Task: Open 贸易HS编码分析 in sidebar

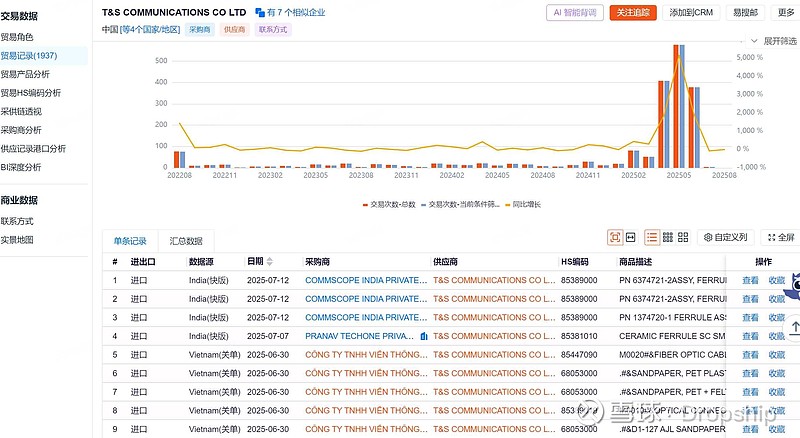Action: coord(31,93)
